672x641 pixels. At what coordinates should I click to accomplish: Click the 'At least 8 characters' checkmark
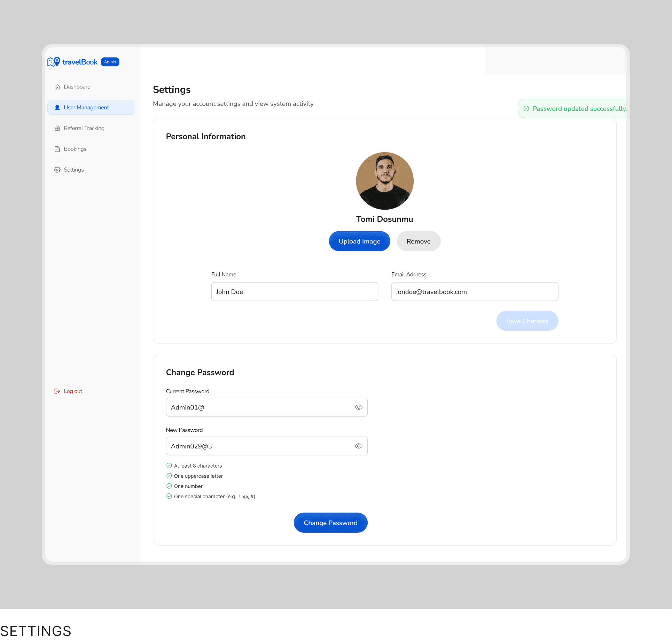click(x=169, y=466)
